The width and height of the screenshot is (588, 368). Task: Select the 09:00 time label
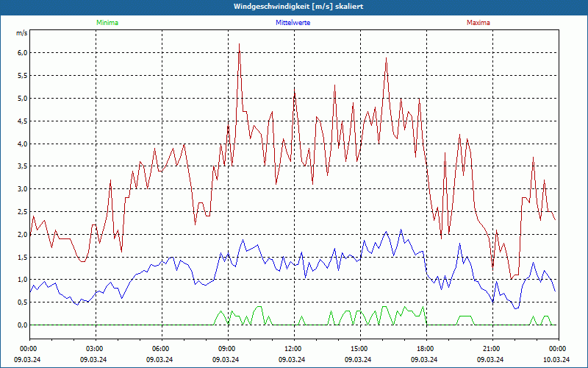(x=227, y=348)
